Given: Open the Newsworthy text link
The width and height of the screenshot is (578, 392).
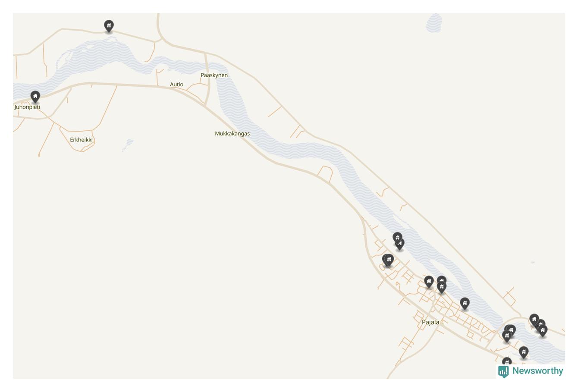Looking at the screenshot, I should pos(537,371).
